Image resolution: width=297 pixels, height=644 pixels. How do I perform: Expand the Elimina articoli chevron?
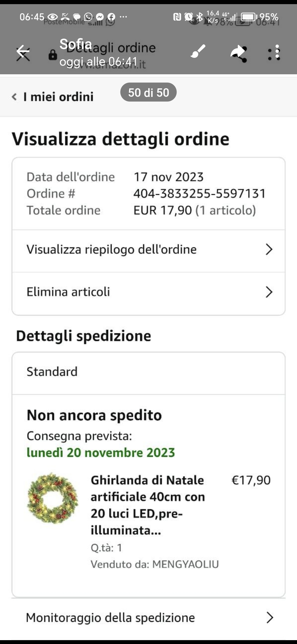tap(269, 292)
